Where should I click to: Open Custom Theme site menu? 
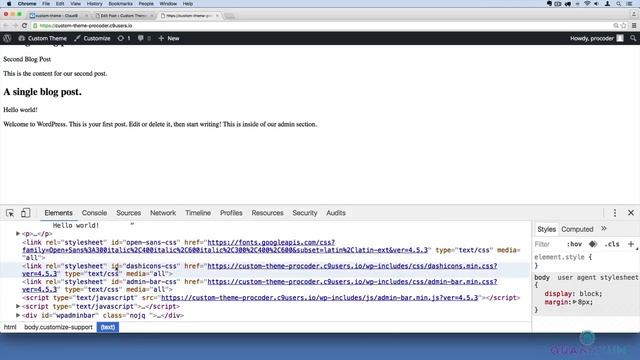42,38
